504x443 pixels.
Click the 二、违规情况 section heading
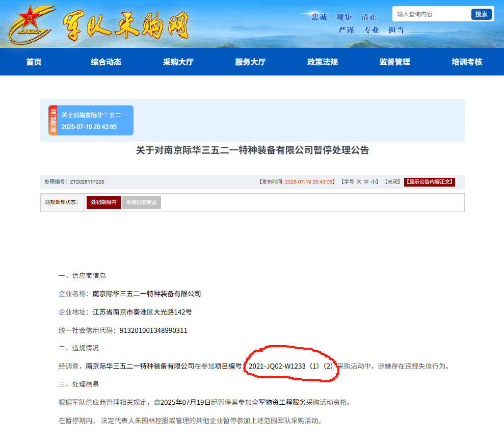[79, 348]
